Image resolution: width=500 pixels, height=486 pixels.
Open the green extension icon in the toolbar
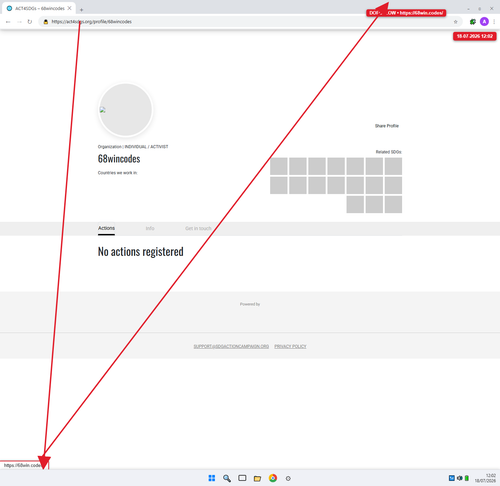click(x=473, y=22)
